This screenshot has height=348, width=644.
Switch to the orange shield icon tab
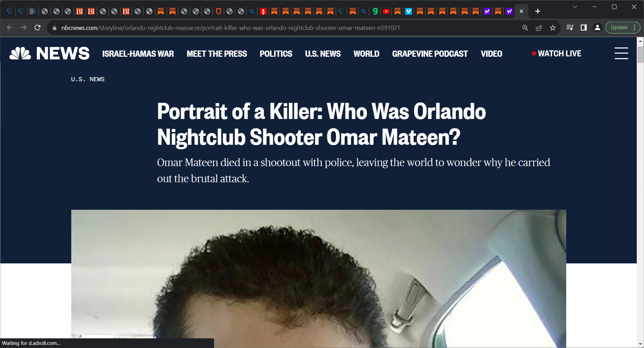[218, 11]
